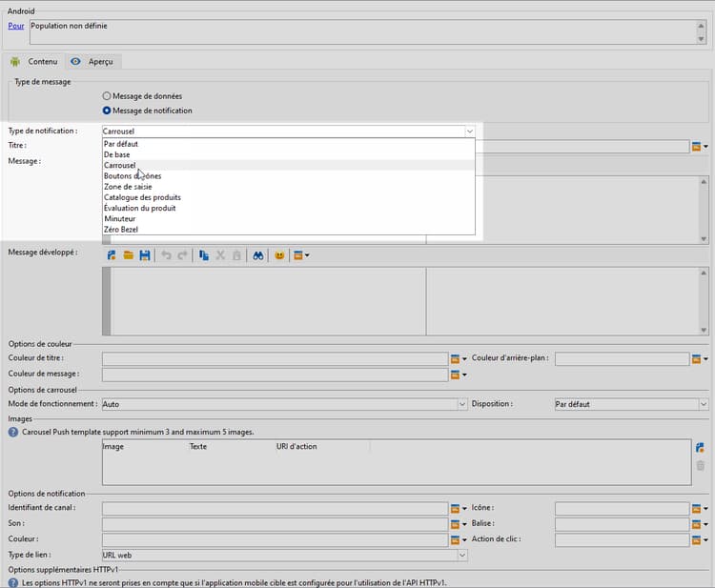Click the redo arrow icon

182,255
